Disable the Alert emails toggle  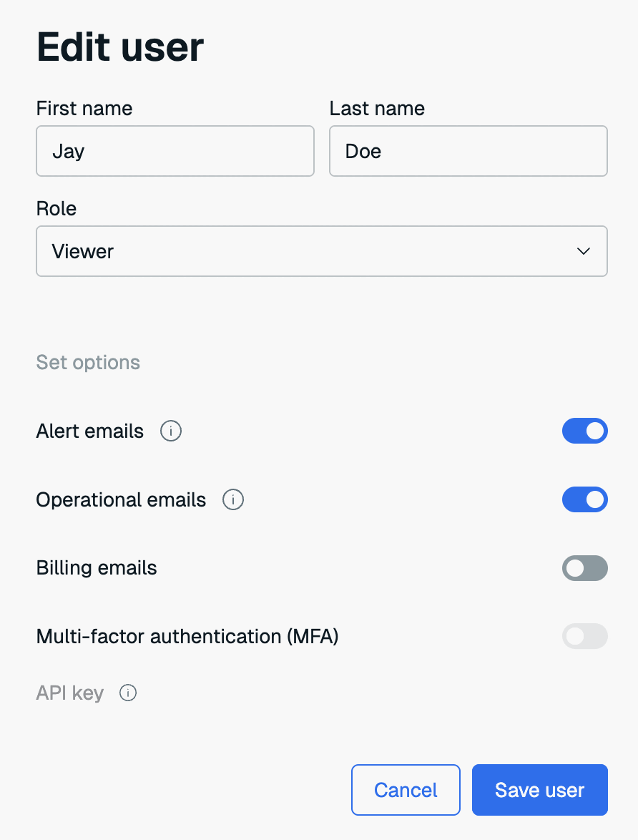coord(584,431)
